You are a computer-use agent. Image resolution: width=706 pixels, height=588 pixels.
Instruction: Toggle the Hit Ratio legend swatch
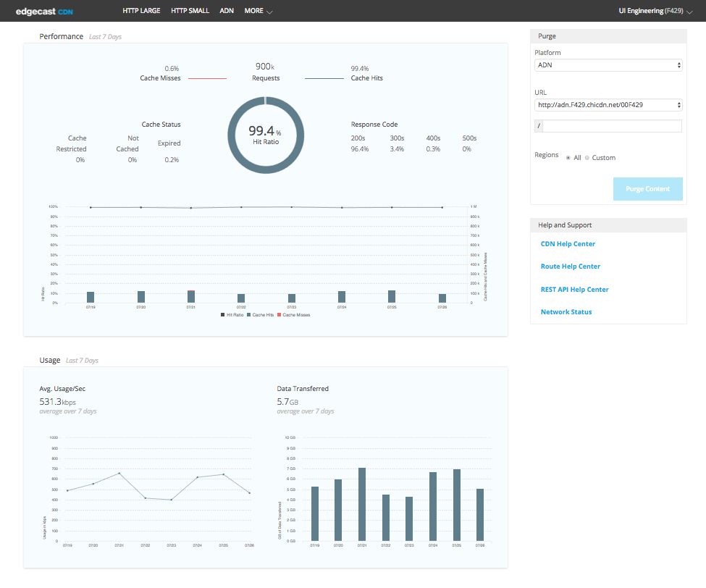[222, 315]
